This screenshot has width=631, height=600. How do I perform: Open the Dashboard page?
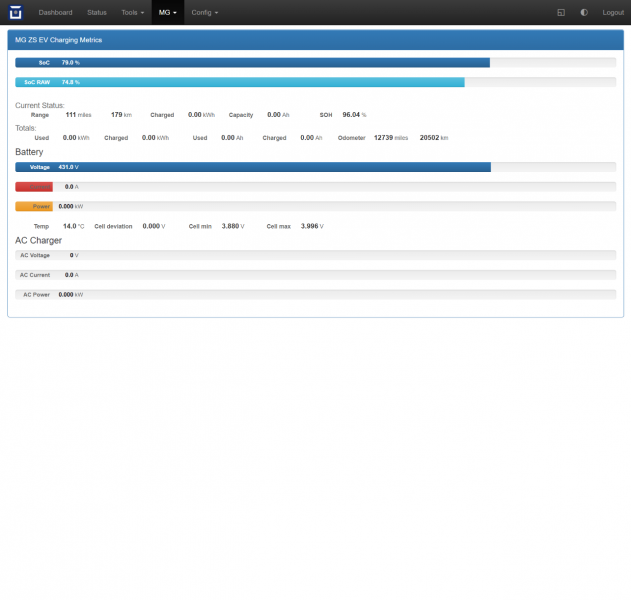56,12
